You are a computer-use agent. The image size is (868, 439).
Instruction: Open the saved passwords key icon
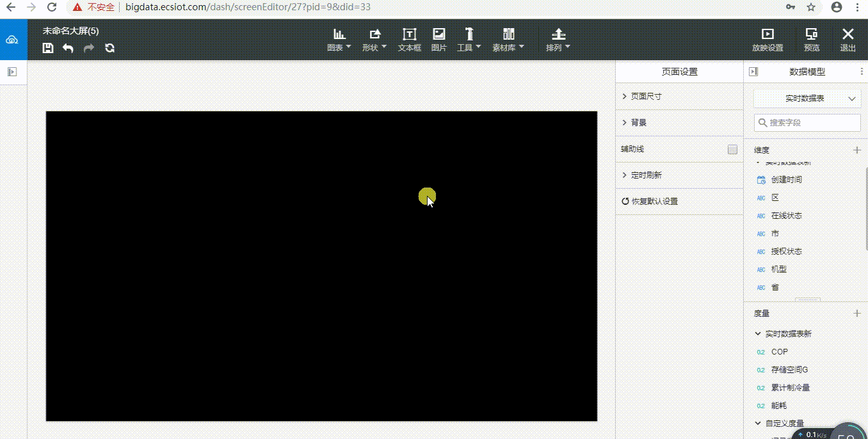tap(791, 8)
